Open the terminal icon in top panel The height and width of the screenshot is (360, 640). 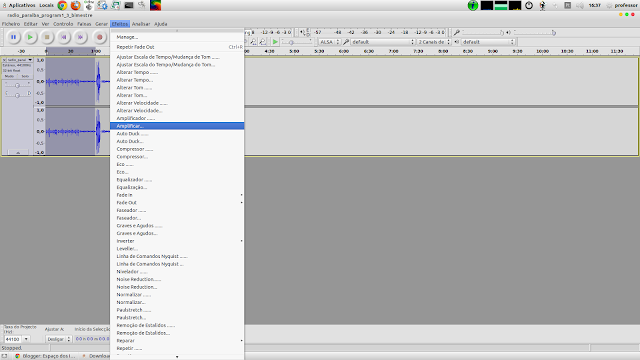click(129, 5)
